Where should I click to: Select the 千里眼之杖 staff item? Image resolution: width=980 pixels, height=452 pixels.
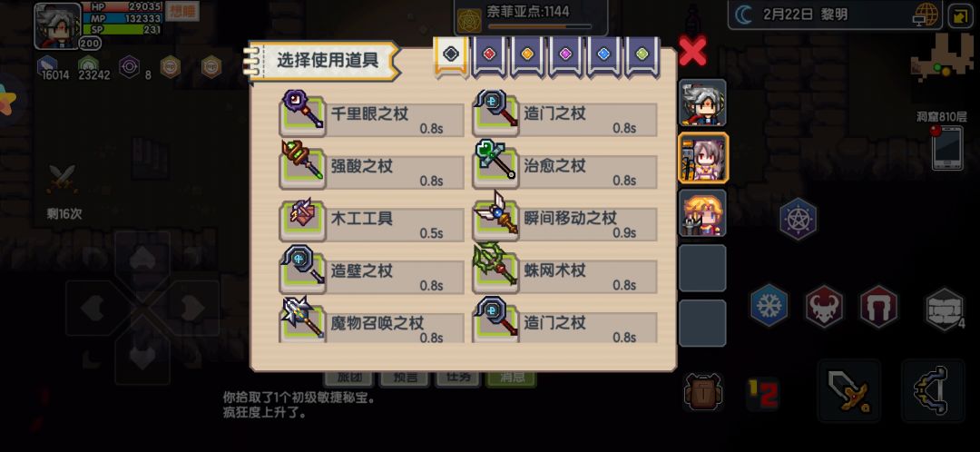[x=371, y=113]
